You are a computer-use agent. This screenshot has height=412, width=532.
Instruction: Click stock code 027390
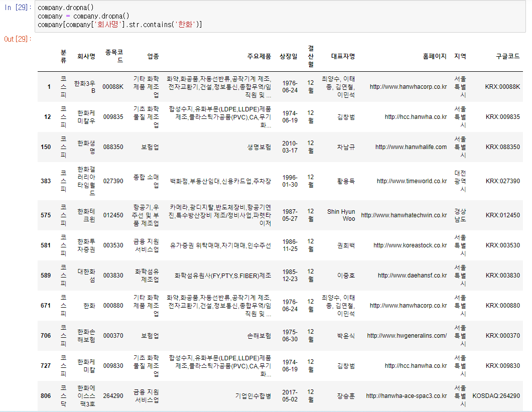point(113,181)
